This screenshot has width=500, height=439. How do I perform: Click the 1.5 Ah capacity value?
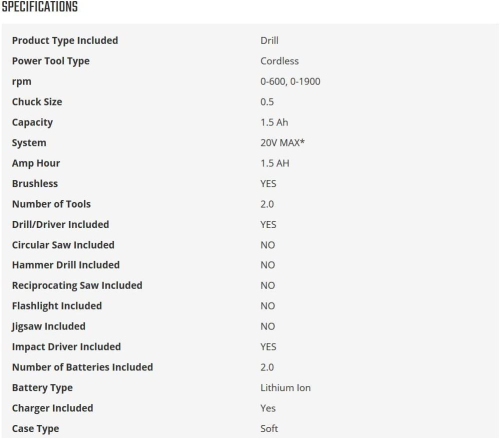(x=274, y=122)
